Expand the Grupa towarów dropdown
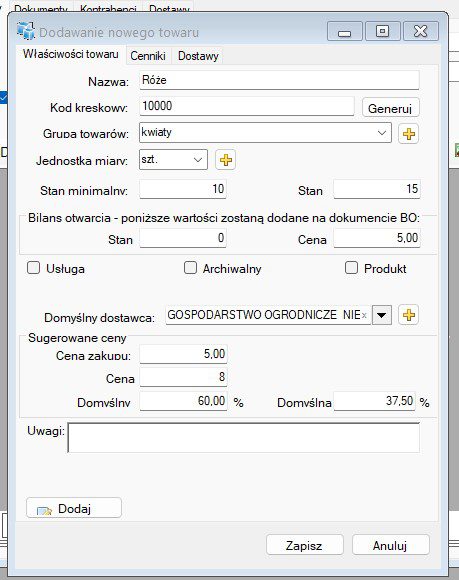 [382, 133]
